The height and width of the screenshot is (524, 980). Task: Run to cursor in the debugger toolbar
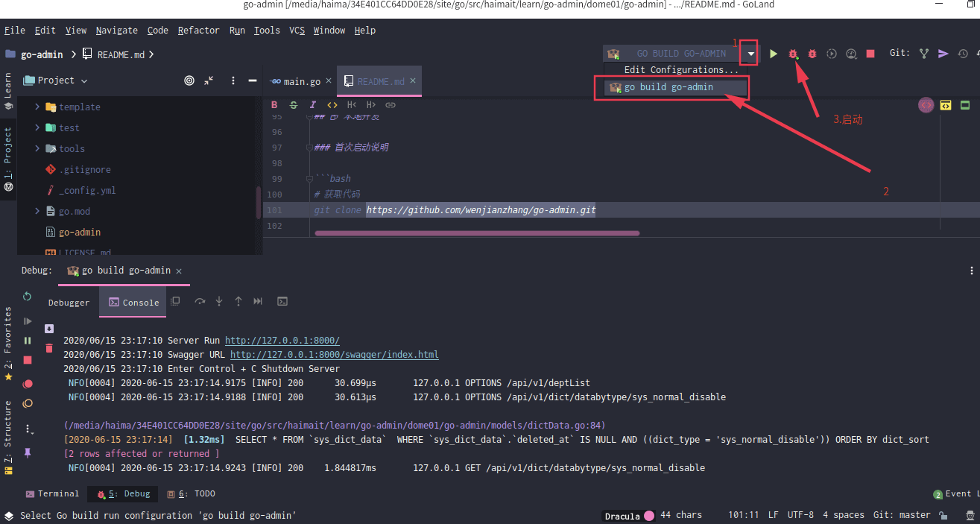tap(258, 301)
